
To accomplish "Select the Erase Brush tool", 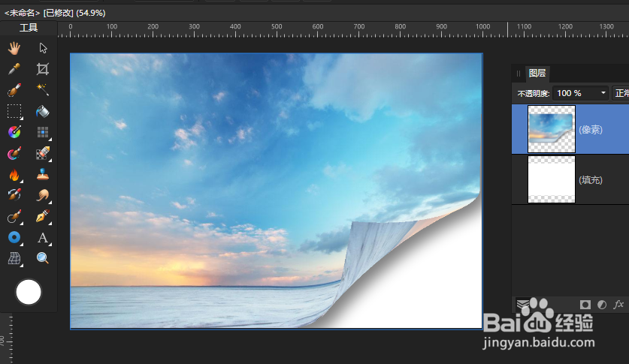I will tap(43, 153).
